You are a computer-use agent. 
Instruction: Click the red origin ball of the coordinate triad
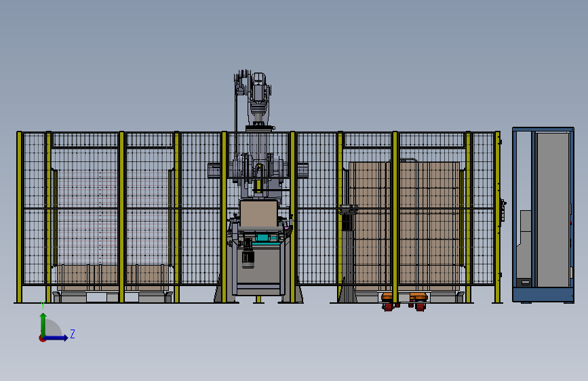click(x=42, y=338)
